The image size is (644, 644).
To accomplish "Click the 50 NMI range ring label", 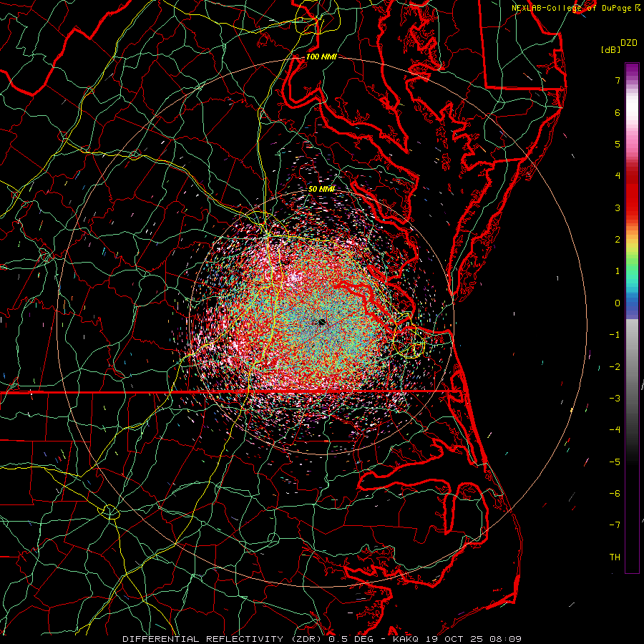I will (x=321, y=189).
